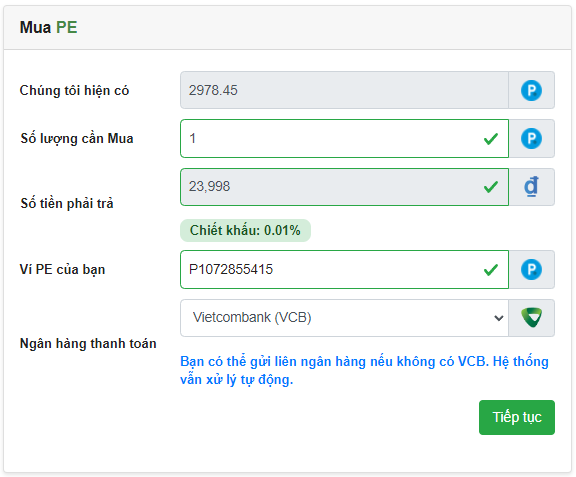Viewport: 576px width, 477px height.
Task: Click the PE icon beside available balance
Action: click(x=531, y=90)
